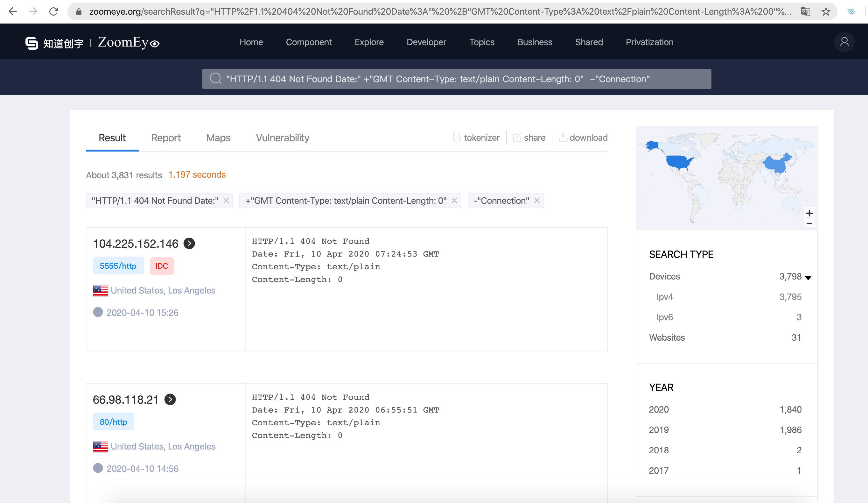
Task: Click the arrow icon beside 66.98.118.21
Action: click(x=170, y=400)
